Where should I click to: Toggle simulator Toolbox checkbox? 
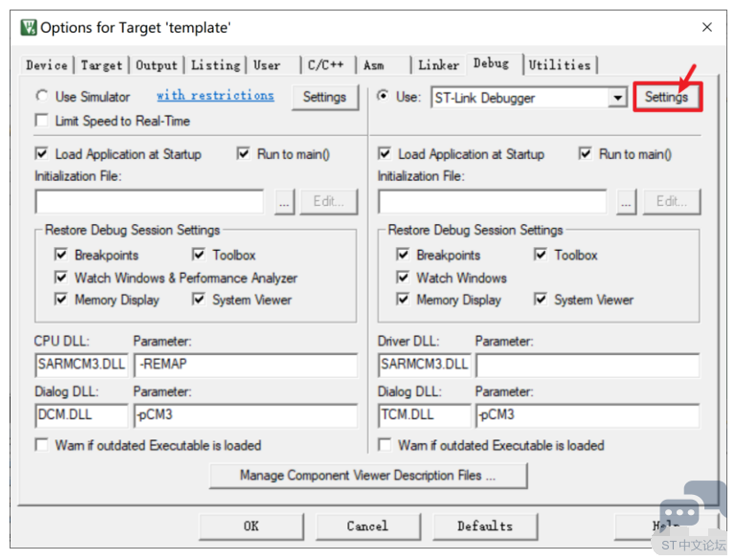(199, 255)
